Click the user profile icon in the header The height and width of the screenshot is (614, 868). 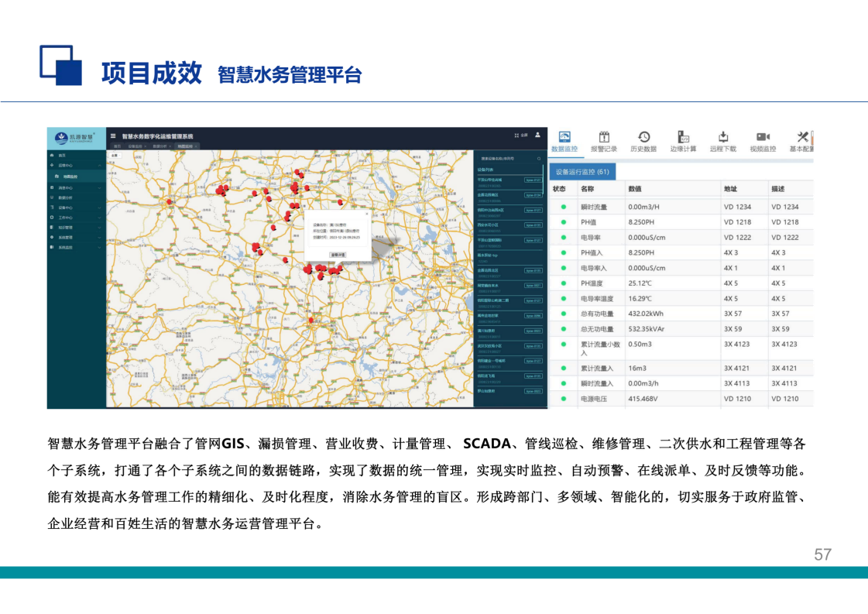coord(537,135)
